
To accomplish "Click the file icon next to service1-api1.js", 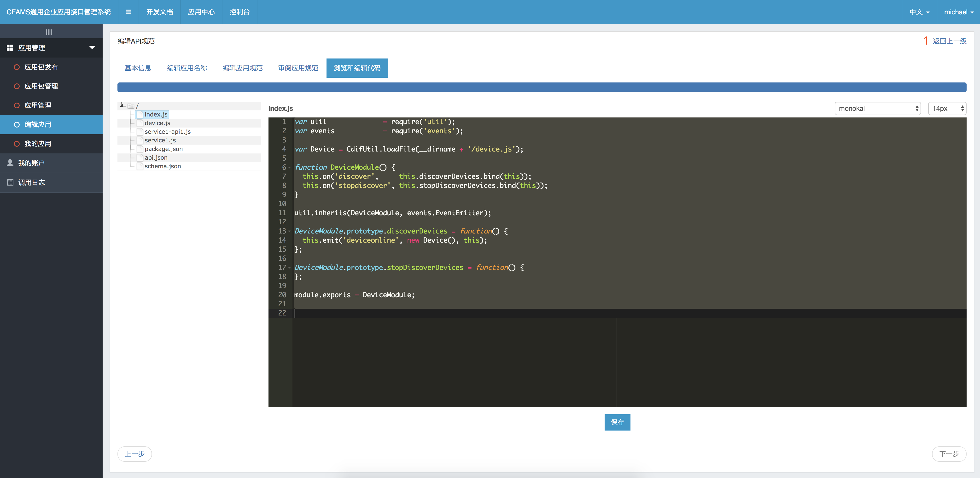I will point(140,132).
